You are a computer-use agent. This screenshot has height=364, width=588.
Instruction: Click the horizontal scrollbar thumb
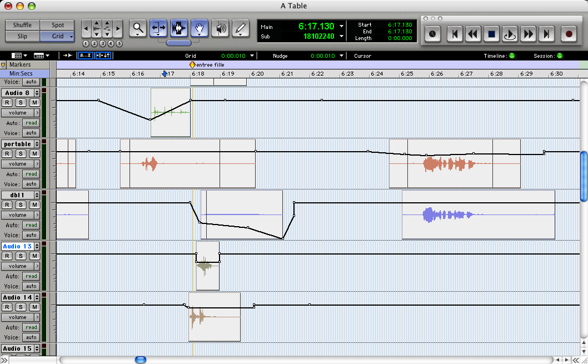coord(141,360)
